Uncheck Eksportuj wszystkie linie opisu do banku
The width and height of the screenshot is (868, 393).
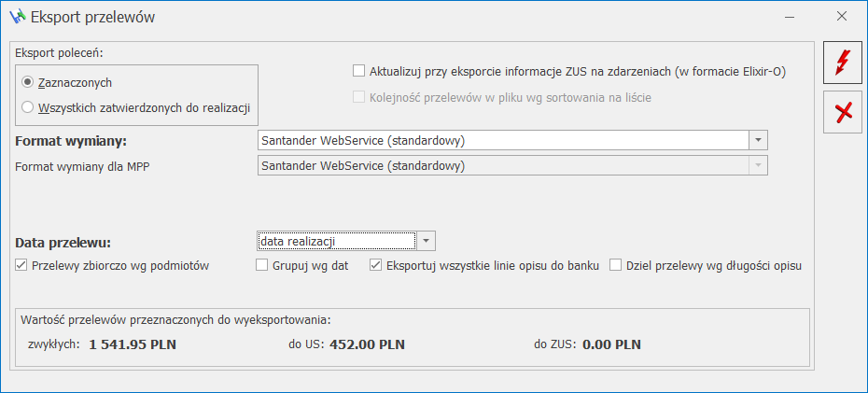(375, 266)
